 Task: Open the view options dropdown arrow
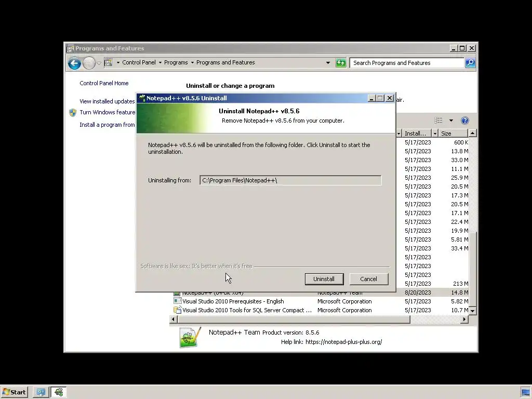[x=451, y=121]
